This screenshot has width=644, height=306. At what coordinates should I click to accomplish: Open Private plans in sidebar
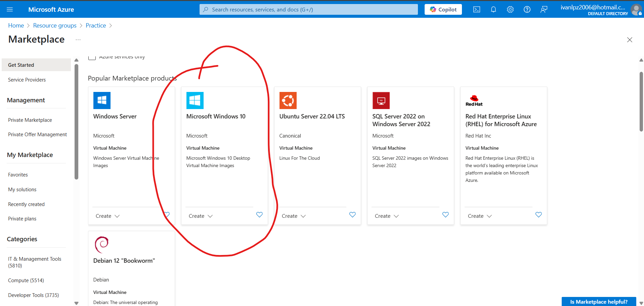click(22, 219)
